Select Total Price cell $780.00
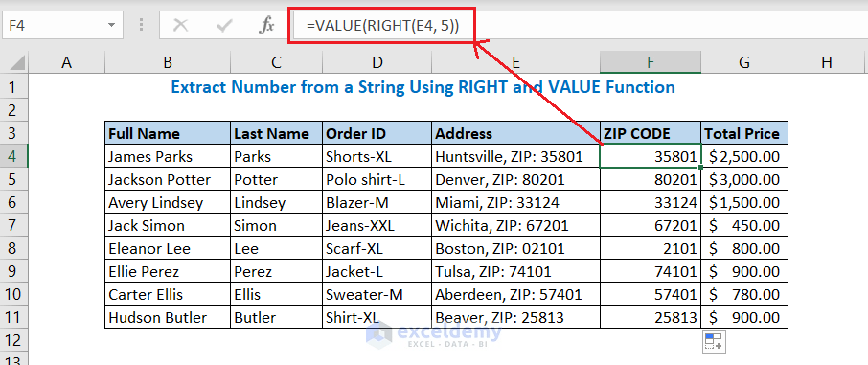 click(x=744, y=294)
